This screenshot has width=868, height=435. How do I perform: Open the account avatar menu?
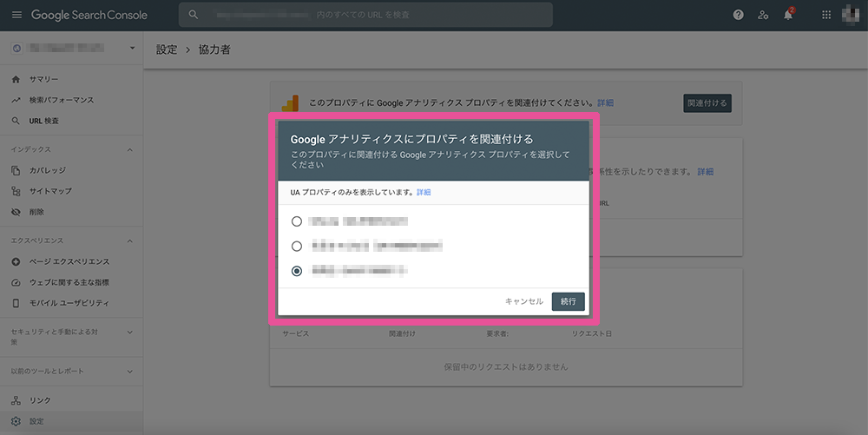coord(851,15)
